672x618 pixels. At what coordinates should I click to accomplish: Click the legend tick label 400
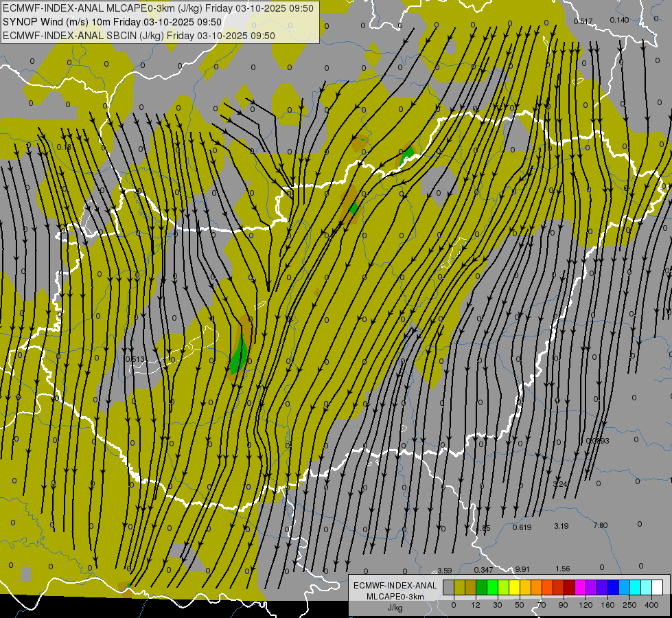651,605
